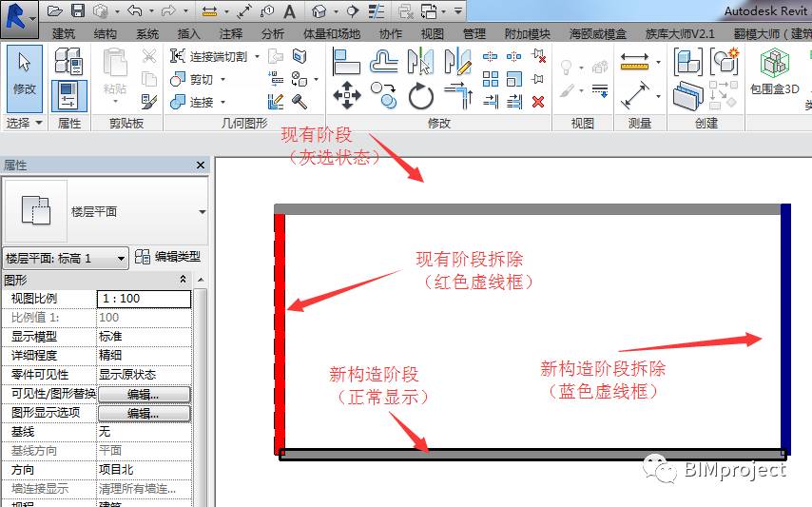The height and width of the screenshot is (507, 812).
Task: Select the red demolished wall in the drawing
Action: [x=280, y=334]
